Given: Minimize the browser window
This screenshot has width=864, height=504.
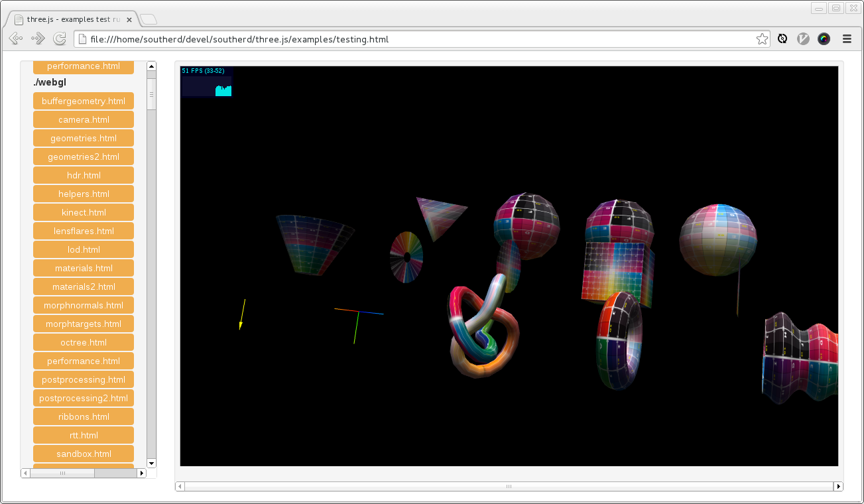Looking at the screenshot, I should click(819, 8).
